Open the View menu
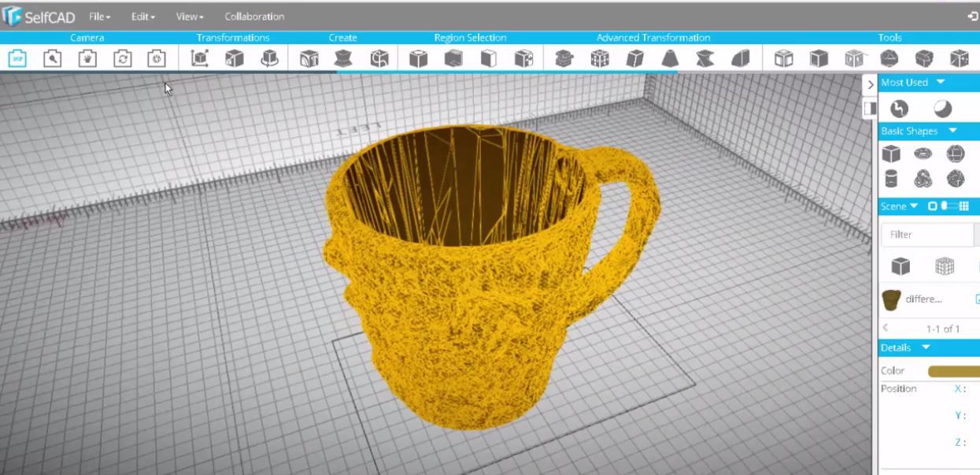This screenshot has width=980, height=475. pyautogui.click(x=187, y=16)
